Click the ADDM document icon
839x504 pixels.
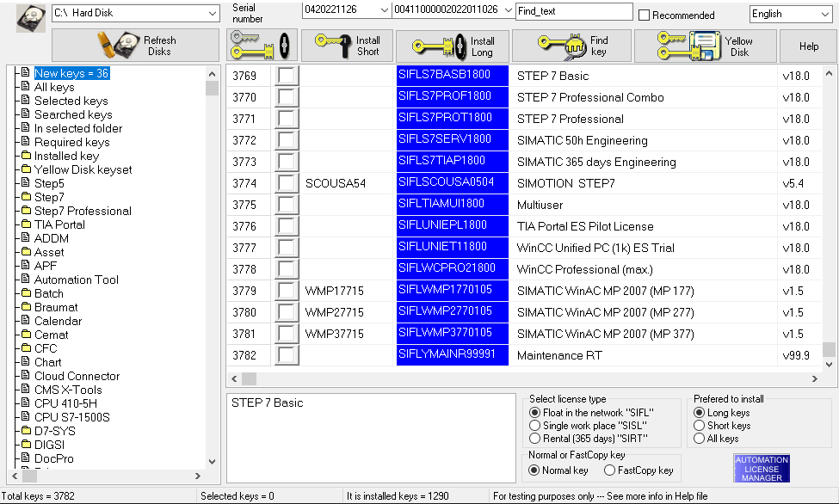tap(26, 237)
